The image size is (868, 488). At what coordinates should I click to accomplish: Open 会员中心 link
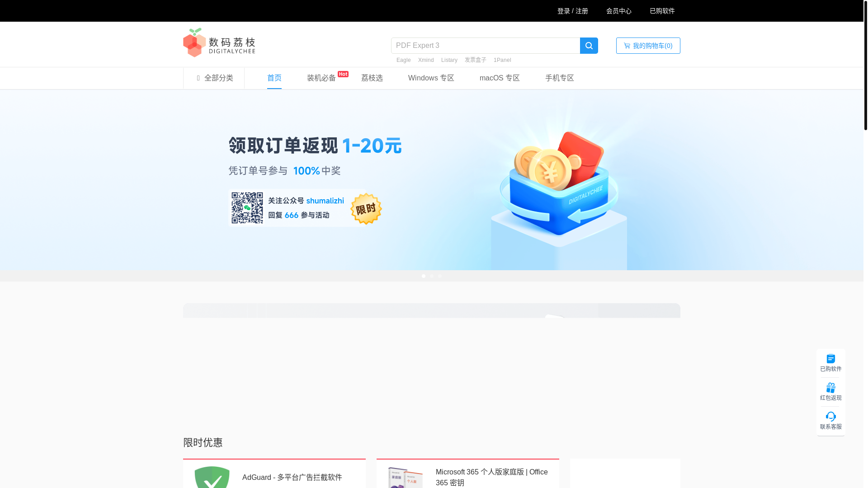point(619,11)
